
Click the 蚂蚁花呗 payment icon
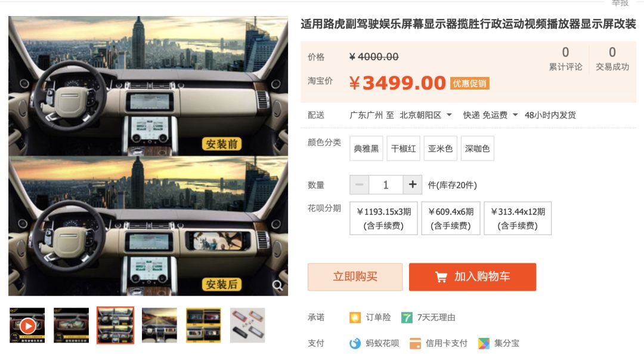pos(355,343)
